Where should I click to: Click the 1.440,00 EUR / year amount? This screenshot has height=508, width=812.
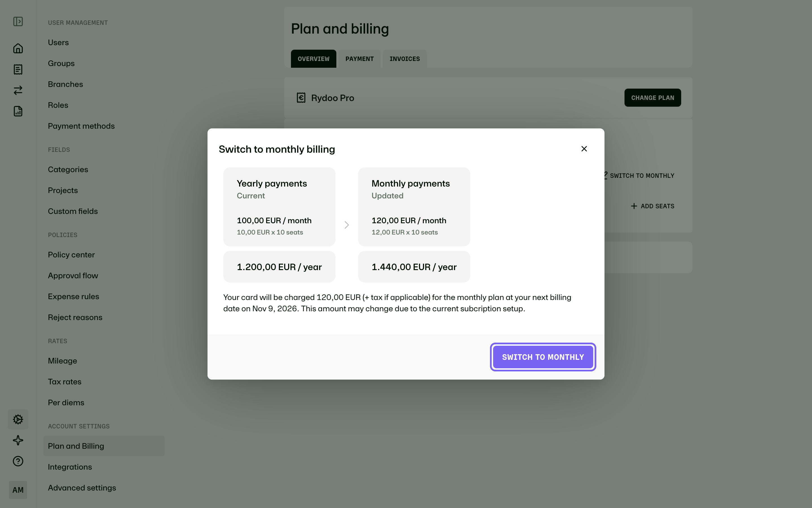pos(414,267)
